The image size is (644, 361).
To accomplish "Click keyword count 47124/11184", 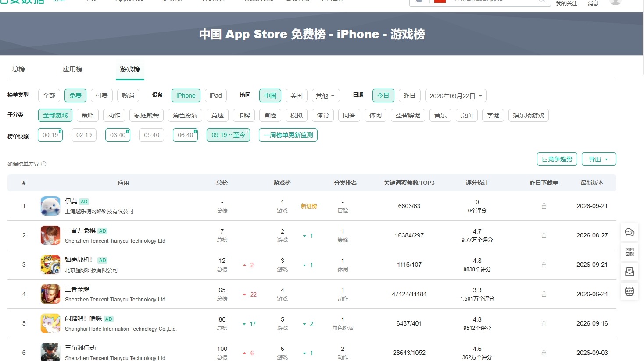I will point(409,294).
